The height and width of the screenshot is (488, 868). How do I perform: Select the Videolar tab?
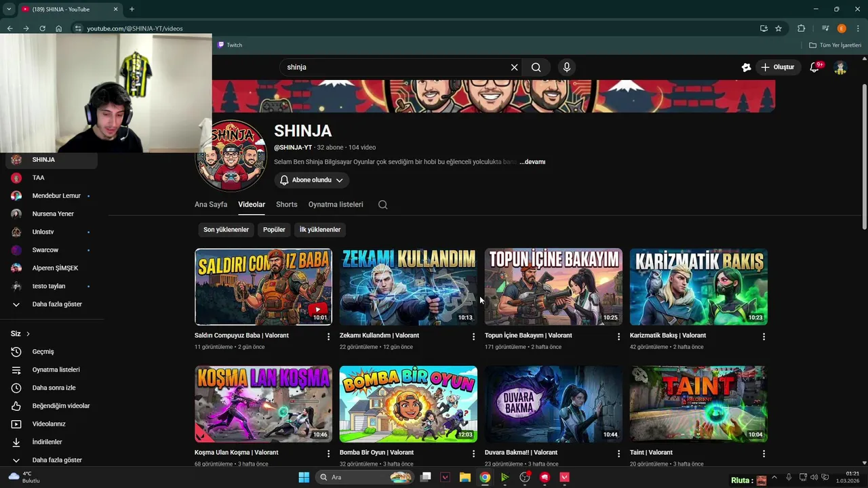(252, 205)
